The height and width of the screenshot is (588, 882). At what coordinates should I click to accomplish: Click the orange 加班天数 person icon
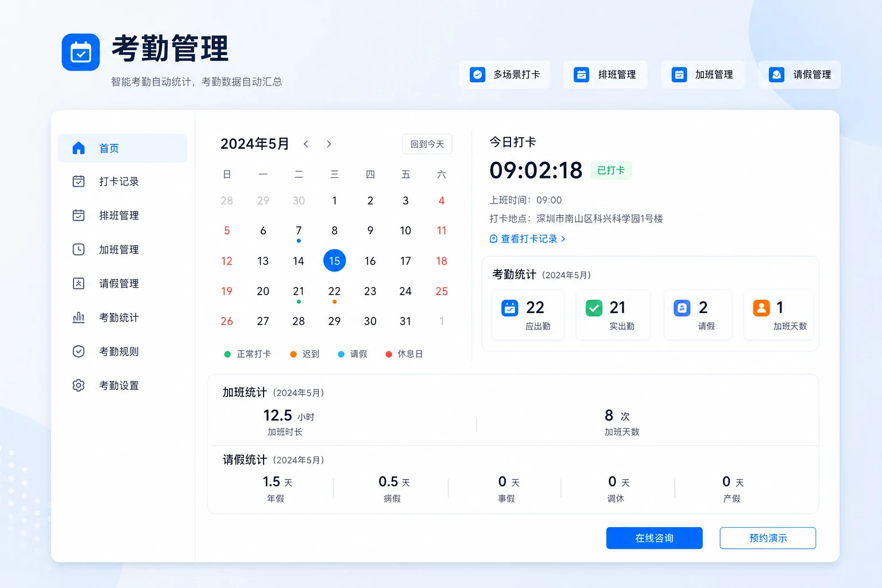point(761,308)
